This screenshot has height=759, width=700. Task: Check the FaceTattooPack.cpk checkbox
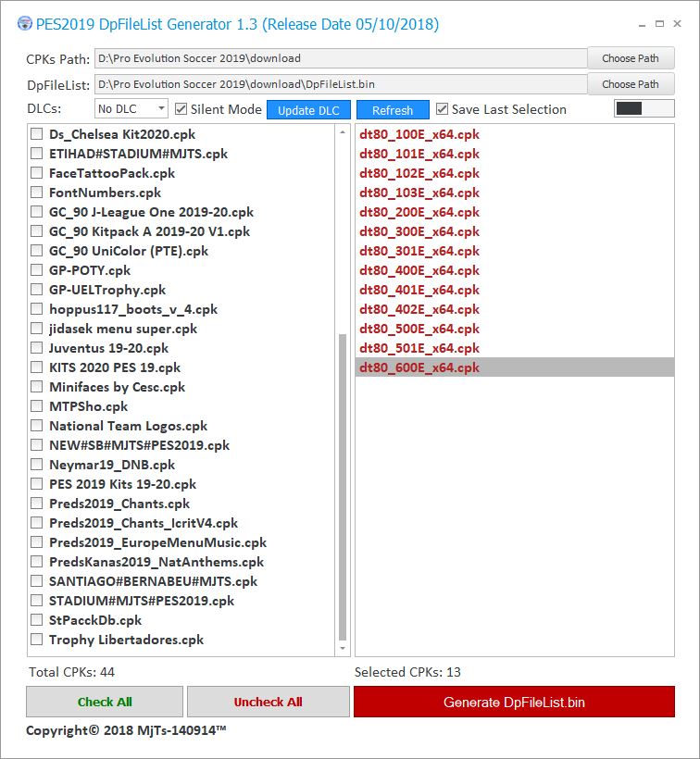click(36, 173)
